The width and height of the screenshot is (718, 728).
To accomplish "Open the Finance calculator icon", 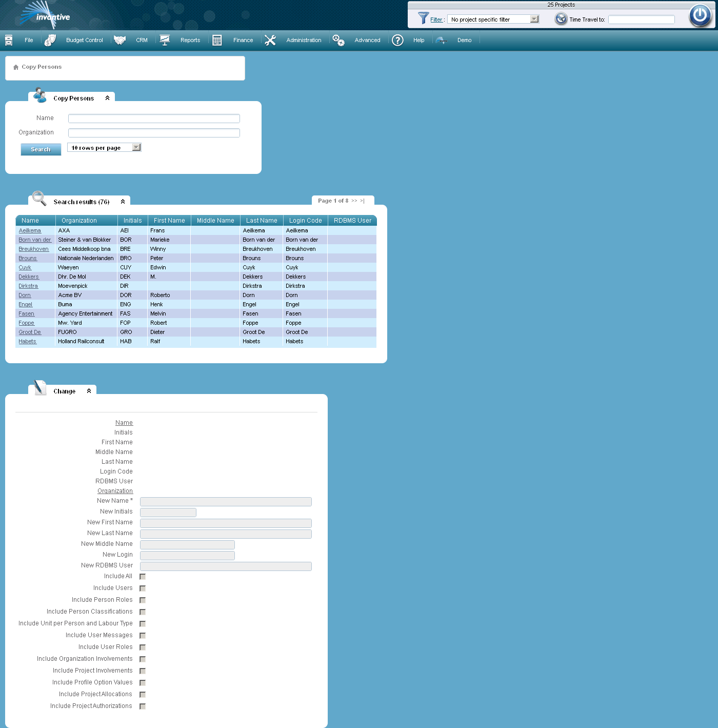I will click(217, 40).
